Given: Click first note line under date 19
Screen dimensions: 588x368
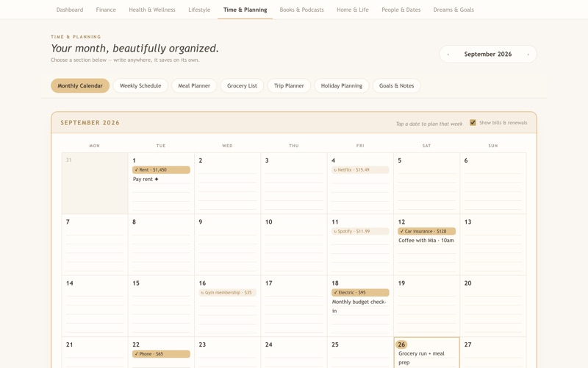Looking at the screenshot, I should coord(426,292).
